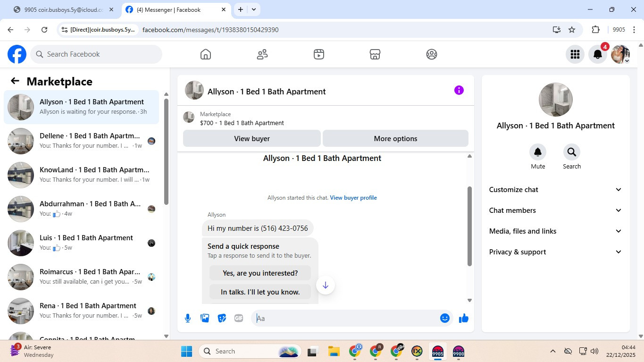Open the Abdurrahman conversation
Image resolution: width=644 pixels, height=362 pixels.
81,209
